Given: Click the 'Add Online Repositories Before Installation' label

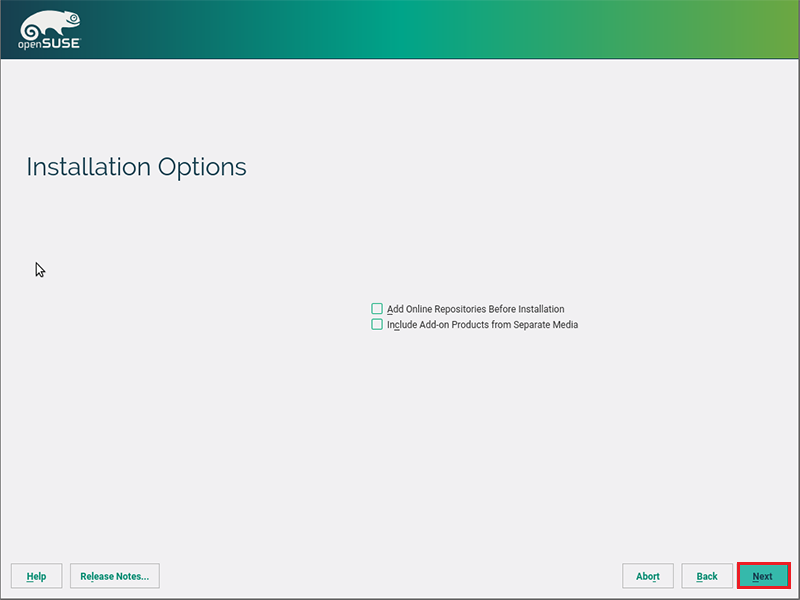Looking at the screenshot, I should point(475,309).
